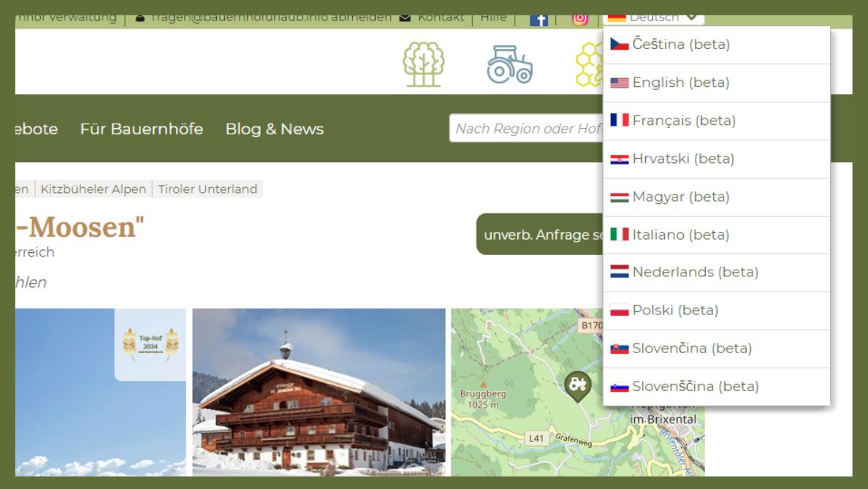Screen dimensions: 868x489
Task: Click Kitzbüheler Alpen breadcrumb link
Action: coord(94,189)
